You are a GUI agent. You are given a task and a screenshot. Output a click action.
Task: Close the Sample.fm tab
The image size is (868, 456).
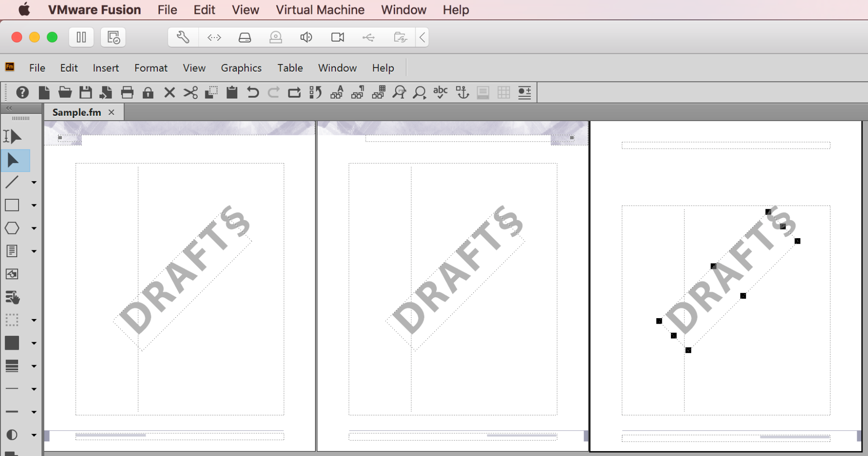click(111, 112)
